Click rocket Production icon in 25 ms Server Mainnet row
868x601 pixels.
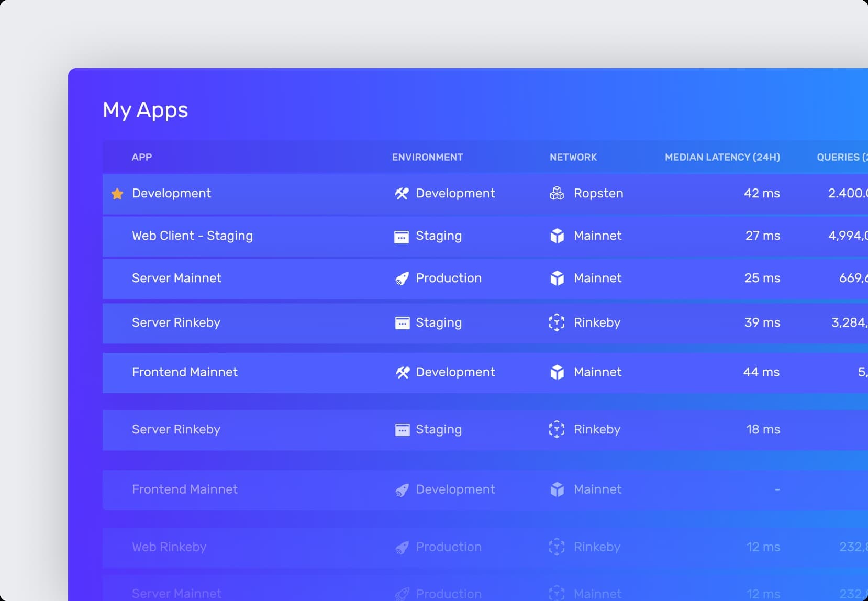(402, 279)
